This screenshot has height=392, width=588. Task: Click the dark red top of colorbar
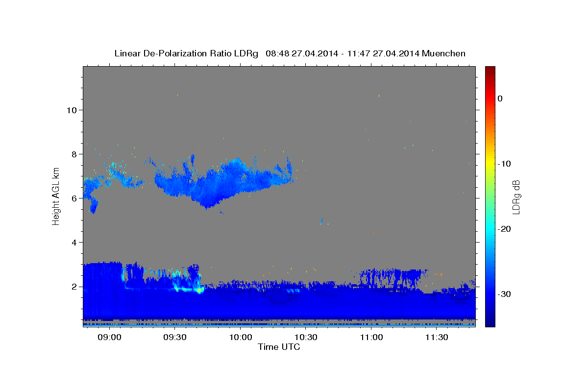pos(490,70)
